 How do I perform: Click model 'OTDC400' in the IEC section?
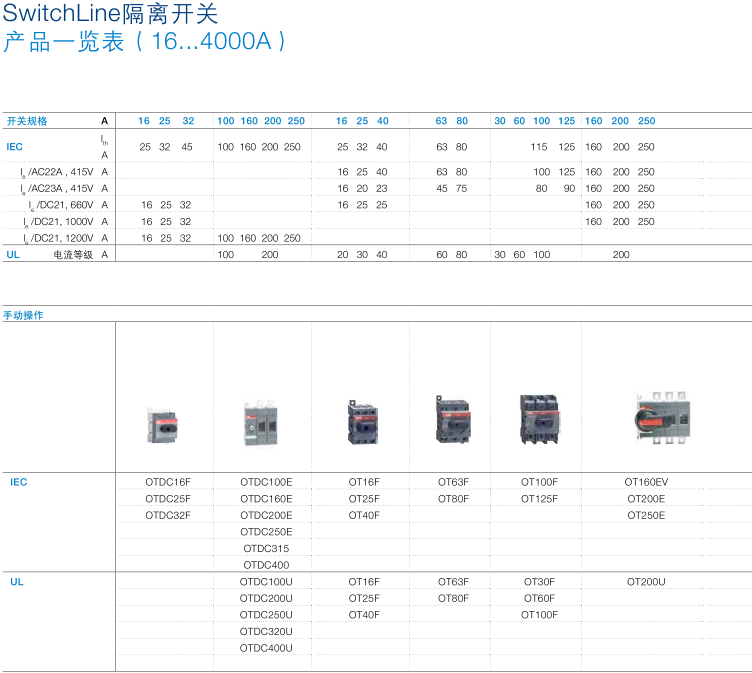[x=266, y=565]
